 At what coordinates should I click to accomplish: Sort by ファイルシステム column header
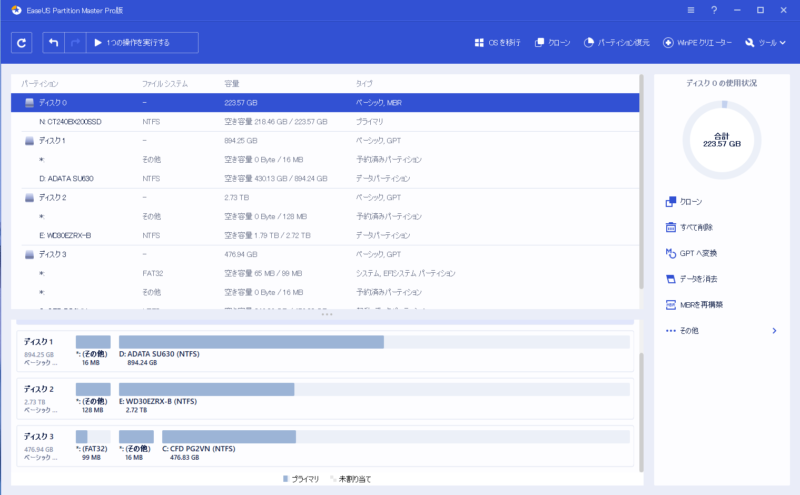tap(165, 84)
